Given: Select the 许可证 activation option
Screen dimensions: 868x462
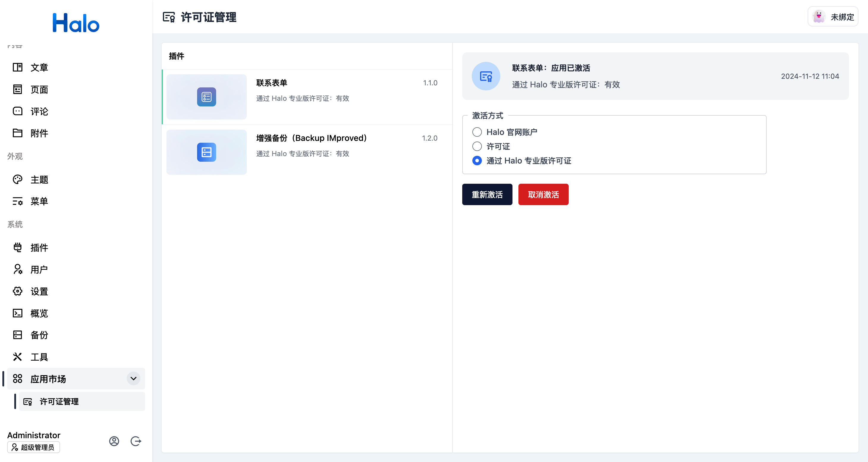Looking at the screenshot, I should [477, 146].
